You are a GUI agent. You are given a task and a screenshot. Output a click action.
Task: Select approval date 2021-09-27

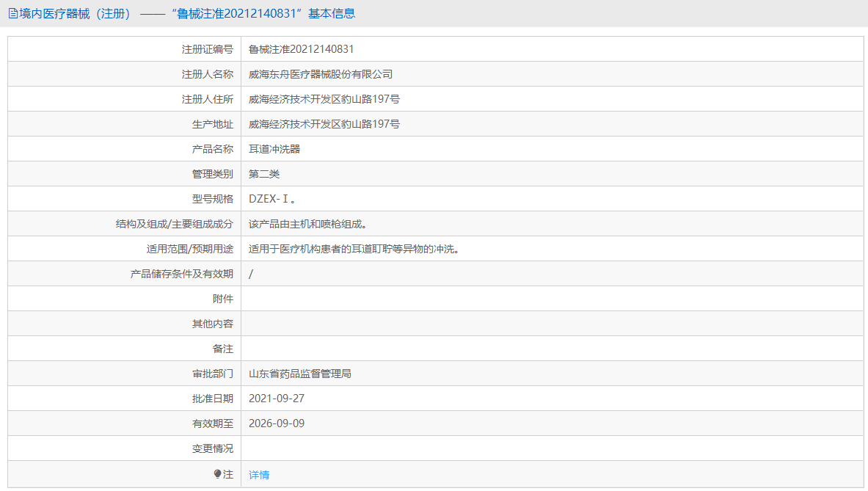276,399
